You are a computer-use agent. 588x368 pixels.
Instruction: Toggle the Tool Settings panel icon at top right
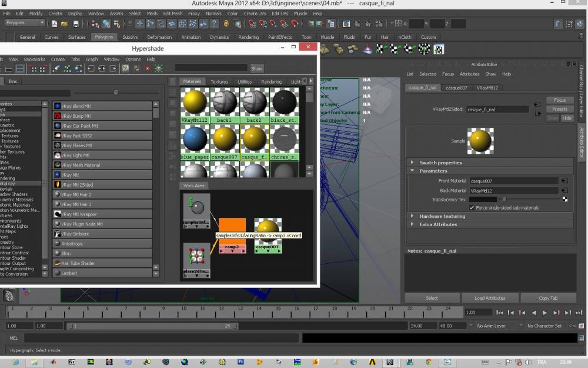[569, 24]
